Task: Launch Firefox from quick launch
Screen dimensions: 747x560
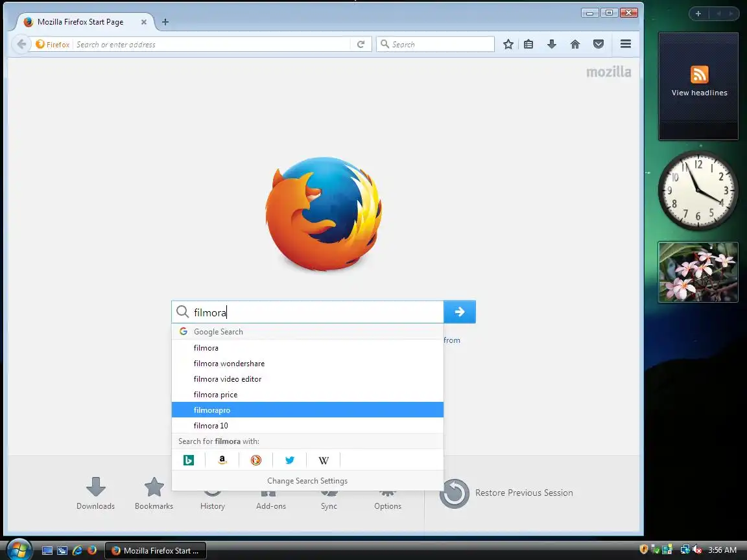Action: coord(92,550)
